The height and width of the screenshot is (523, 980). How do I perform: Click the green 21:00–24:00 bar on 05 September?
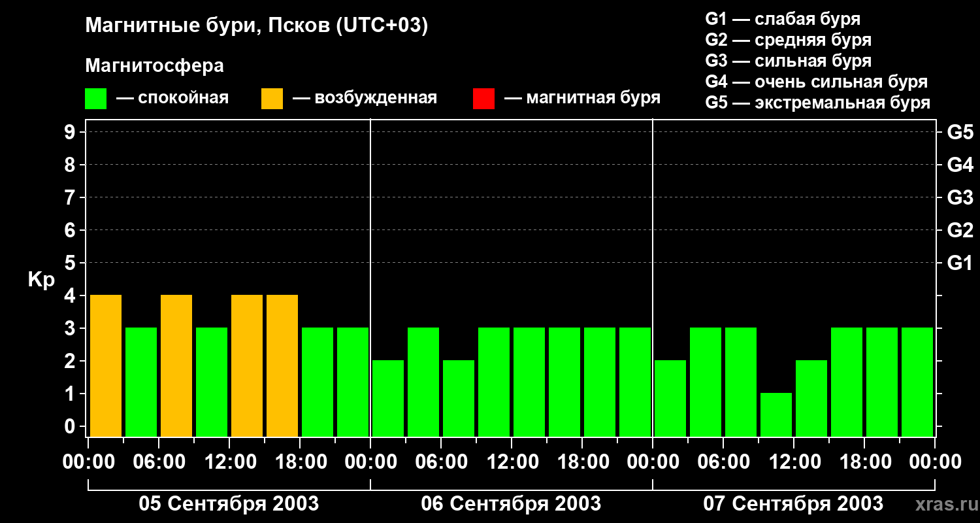point(353,382)
